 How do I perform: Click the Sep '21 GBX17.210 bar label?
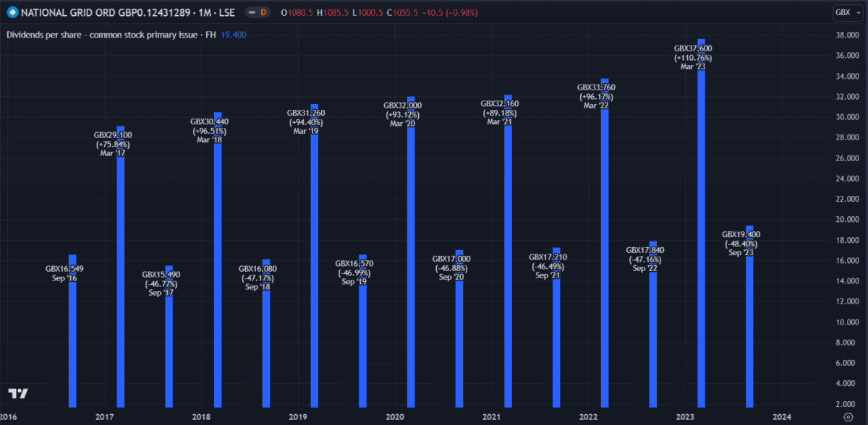coord(548,267)
